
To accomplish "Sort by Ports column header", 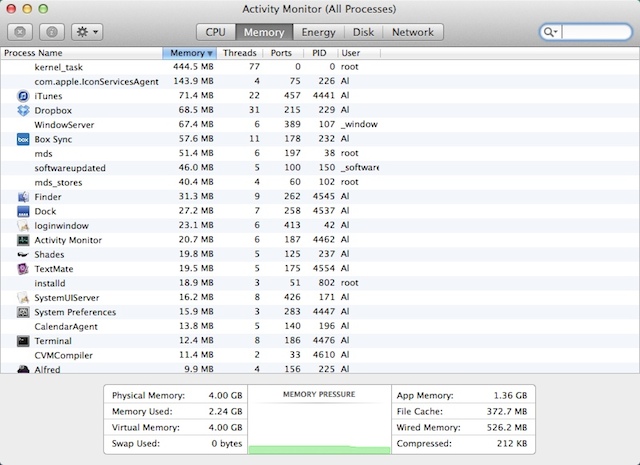I will [x=281, y=53].
